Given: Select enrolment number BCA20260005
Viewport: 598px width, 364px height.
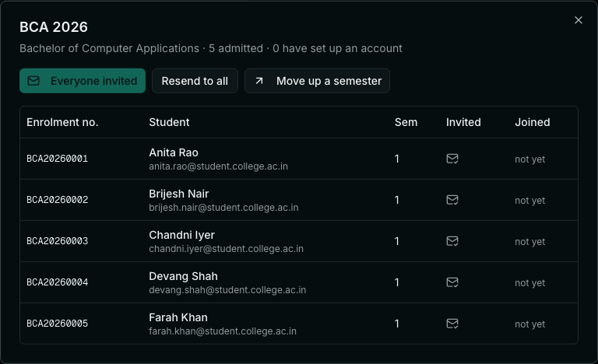Looking at the screenshot, I should (57, 324).
